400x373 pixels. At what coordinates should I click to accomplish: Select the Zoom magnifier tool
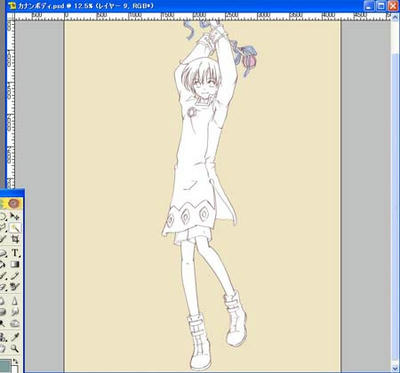(15, 349)
